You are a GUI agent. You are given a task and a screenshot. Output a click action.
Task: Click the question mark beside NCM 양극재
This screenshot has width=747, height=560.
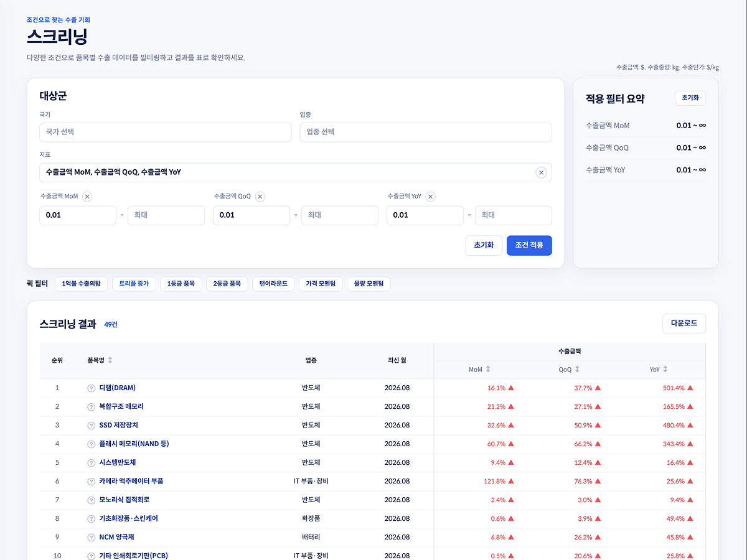(x=92, y=538)
